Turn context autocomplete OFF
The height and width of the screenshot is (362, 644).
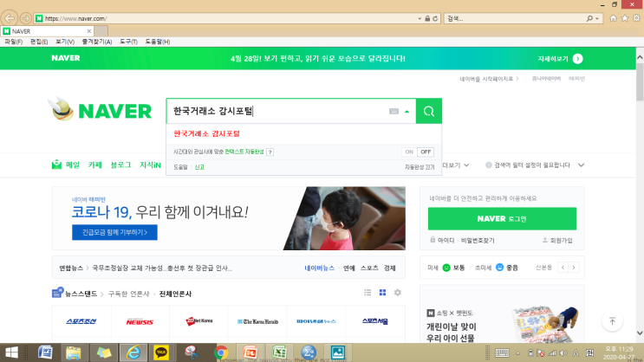click(x=426, y=152)
